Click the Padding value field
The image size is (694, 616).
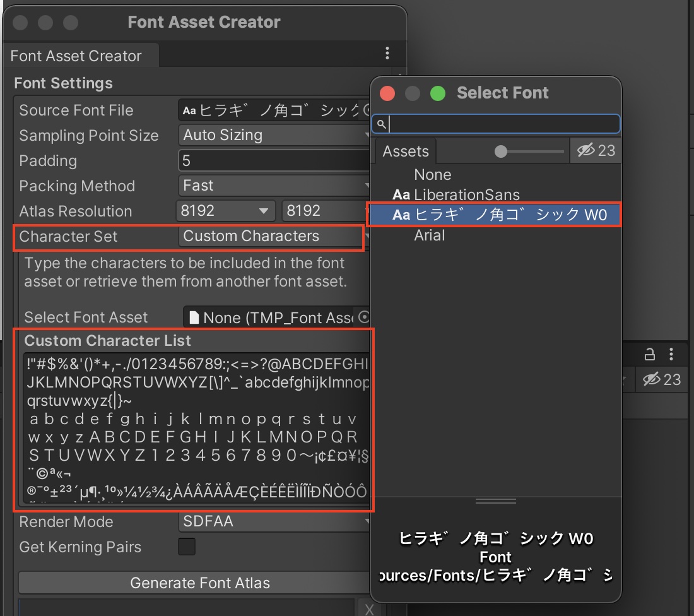[274, 160]
